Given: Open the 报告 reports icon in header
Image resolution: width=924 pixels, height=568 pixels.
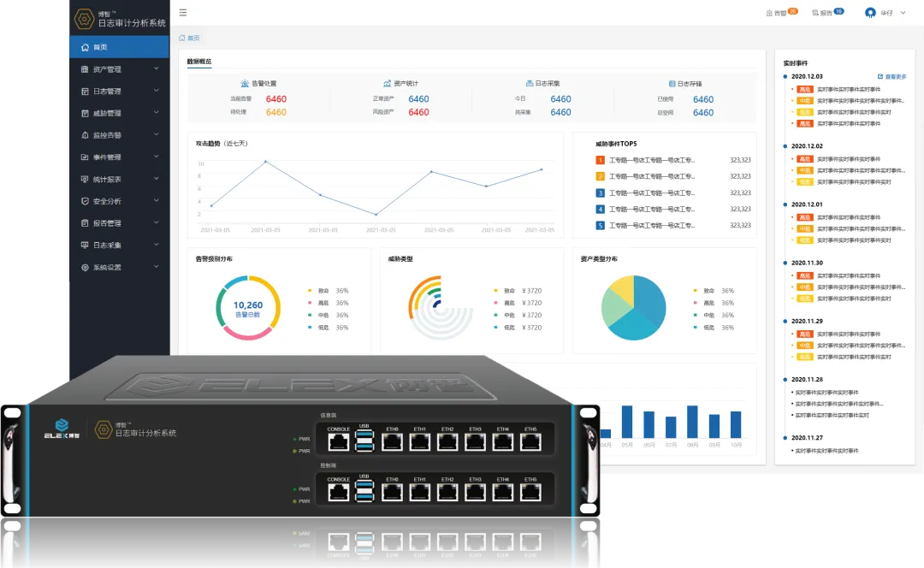Looking at the screenshot, I should click(815, 14).
